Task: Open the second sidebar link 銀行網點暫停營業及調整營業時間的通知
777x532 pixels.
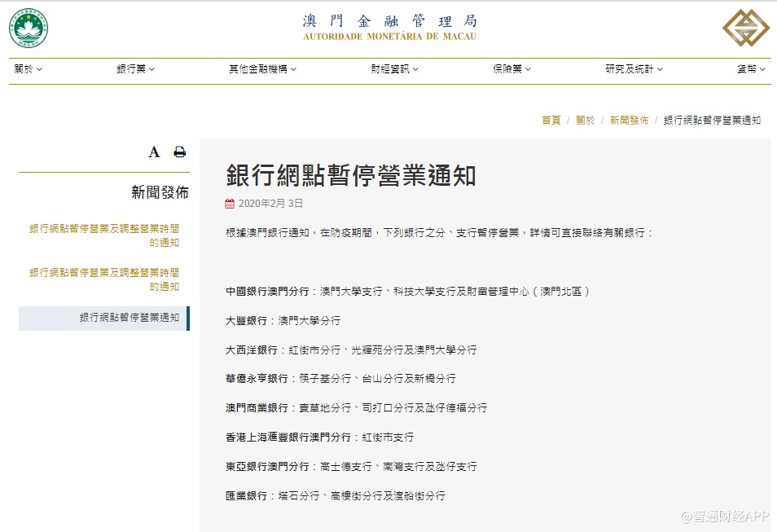Action: coord(104,279)
